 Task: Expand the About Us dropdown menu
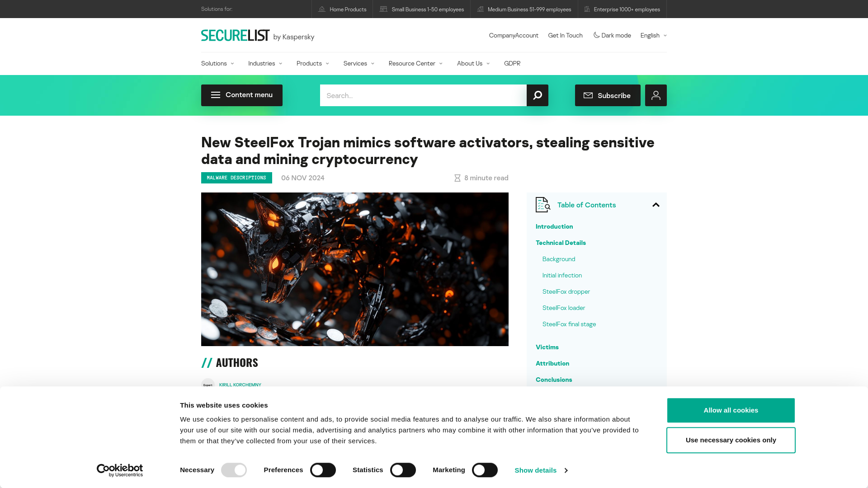(x=473, y=63)
